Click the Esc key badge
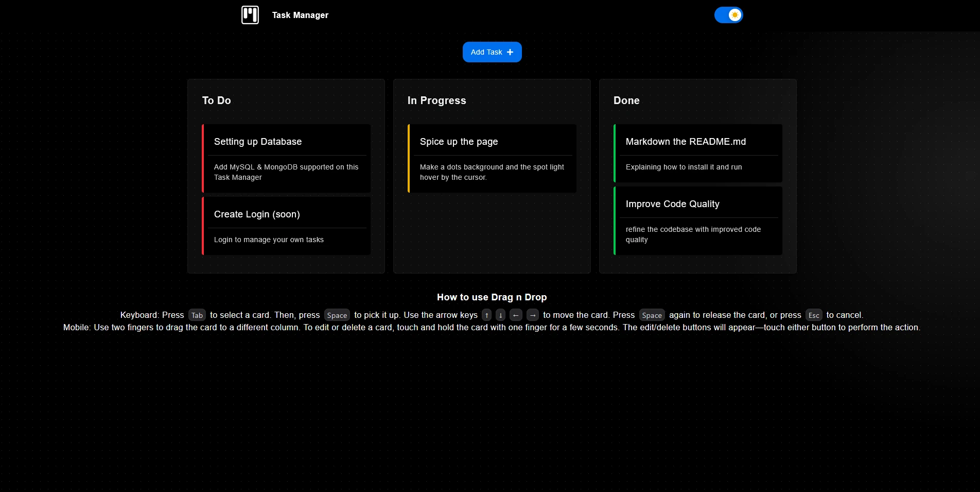The height and width of the screenshot is (492, 980). coord(814,315)
